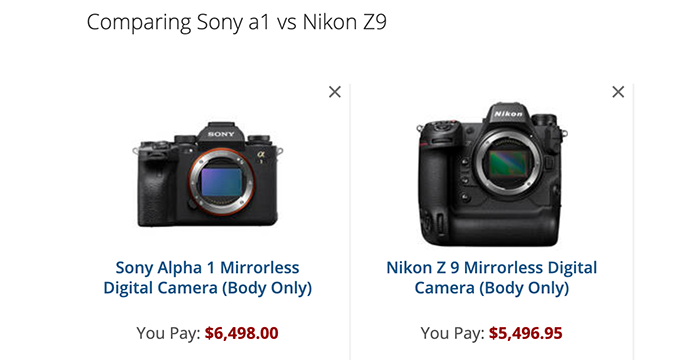Click the Comparing Sony a1 vs Nikon Z9 heading
Screen dimensions: 700x360
click(x=237, y=22)
